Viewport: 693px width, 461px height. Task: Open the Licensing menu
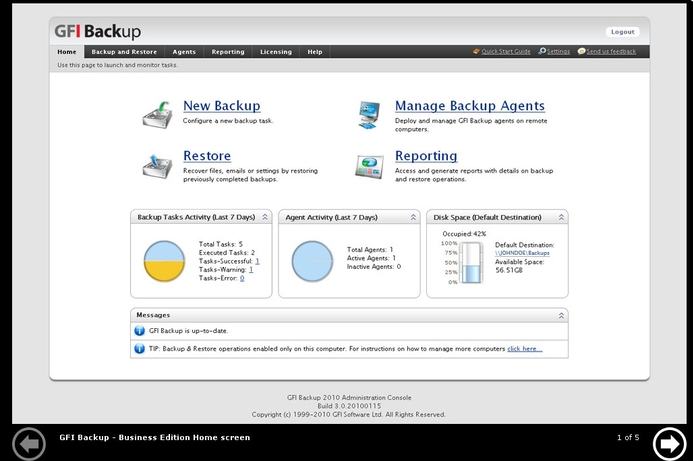(x=276, y=52)
